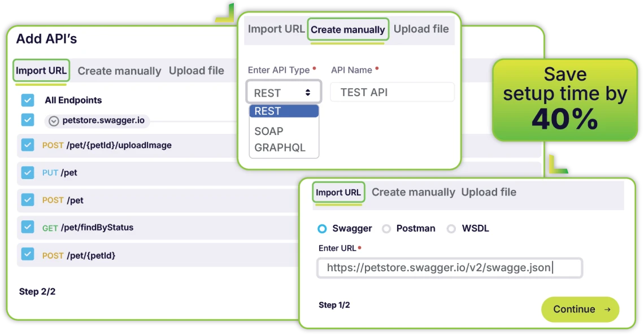Toggle checkbox for POST /pet/{petId}/uploadImage
The width and height of the screenshot is (644, 335).
pos(28,145)
